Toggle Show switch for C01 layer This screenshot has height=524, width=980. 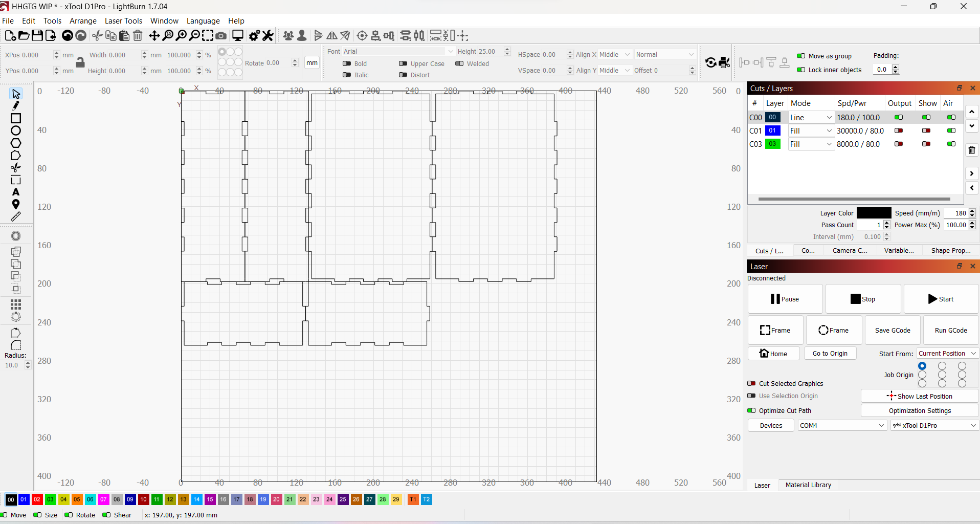coord(926,130)
